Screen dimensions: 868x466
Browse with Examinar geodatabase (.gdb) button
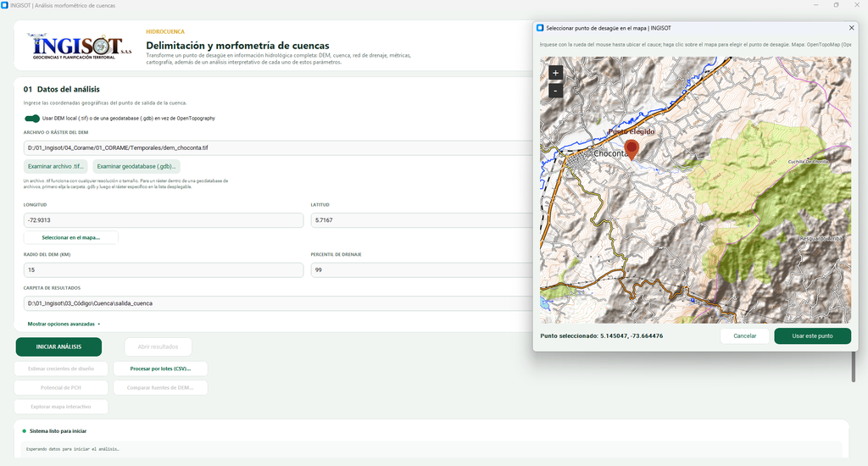click(136, 166)
